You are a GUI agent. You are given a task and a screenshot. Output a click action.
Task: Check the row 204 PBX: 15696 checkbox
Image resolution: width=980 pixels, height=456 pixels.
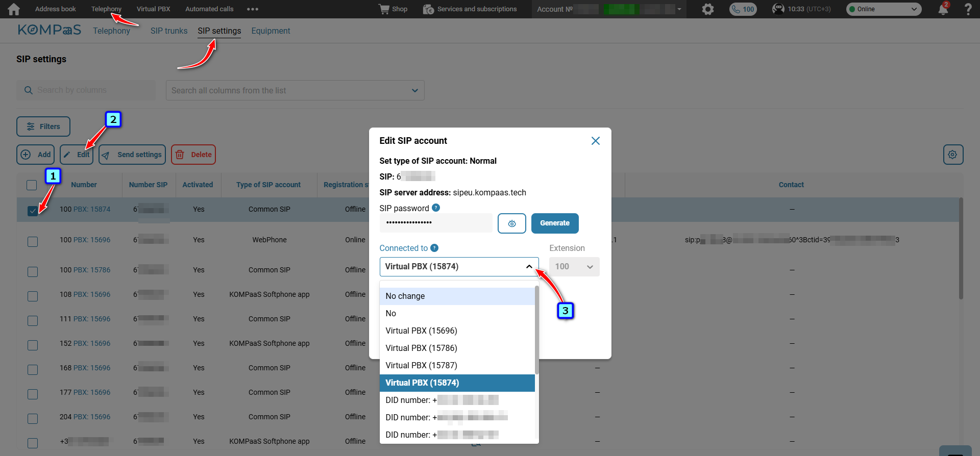33,419
